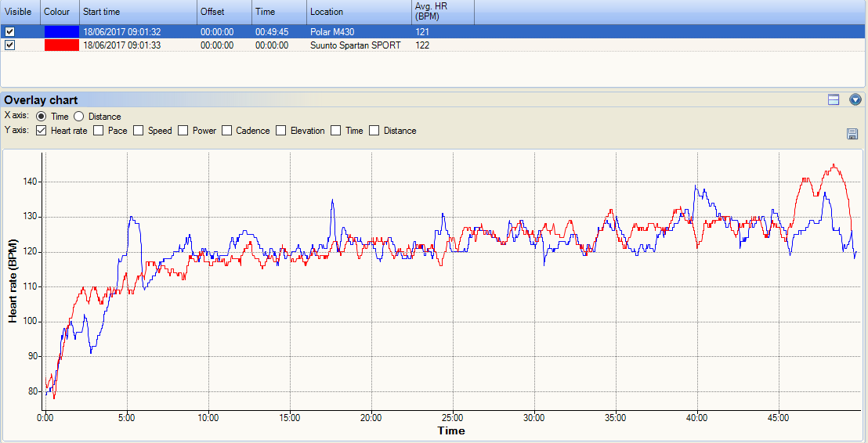Click the red colour swatch for Suunto Spartan
Viewport: 868px width, 443px height.
click(61, 45)
